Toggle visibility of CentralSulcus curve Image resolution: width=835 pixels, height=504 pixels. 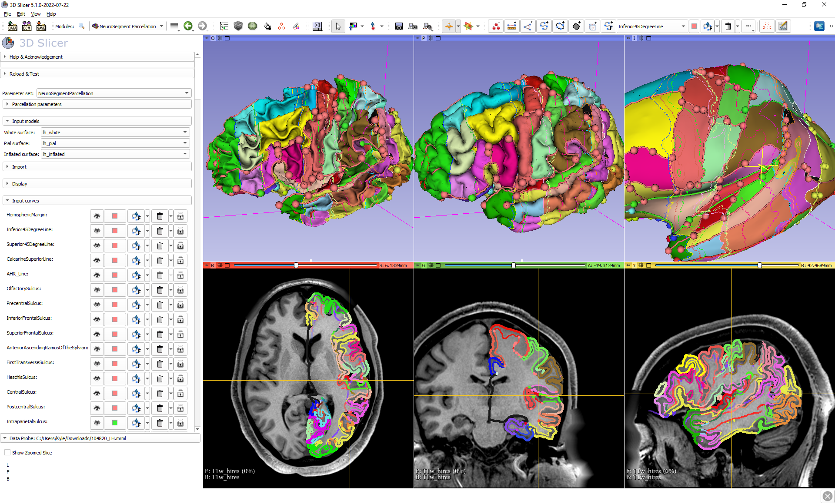point(97,393)
